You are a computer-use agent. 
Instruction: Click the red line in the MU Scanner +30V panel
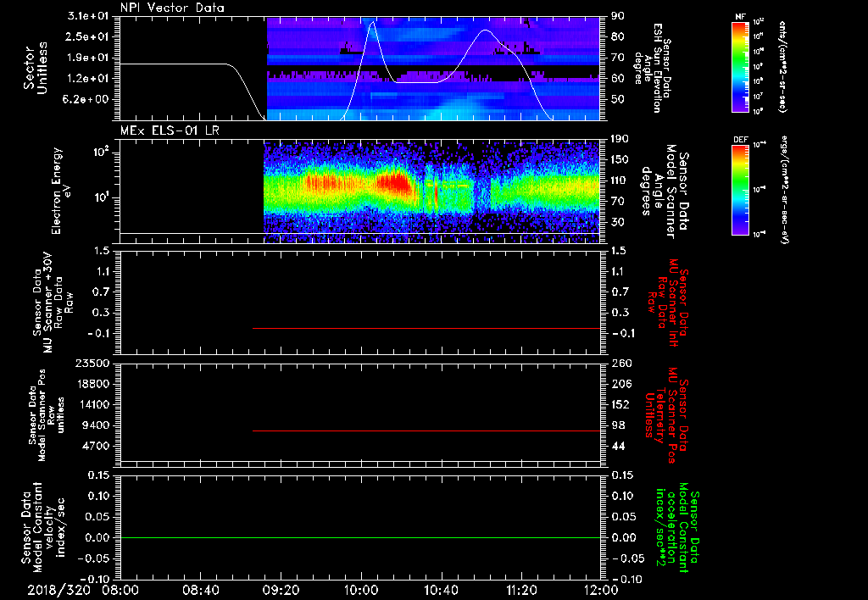click(426, 328)
